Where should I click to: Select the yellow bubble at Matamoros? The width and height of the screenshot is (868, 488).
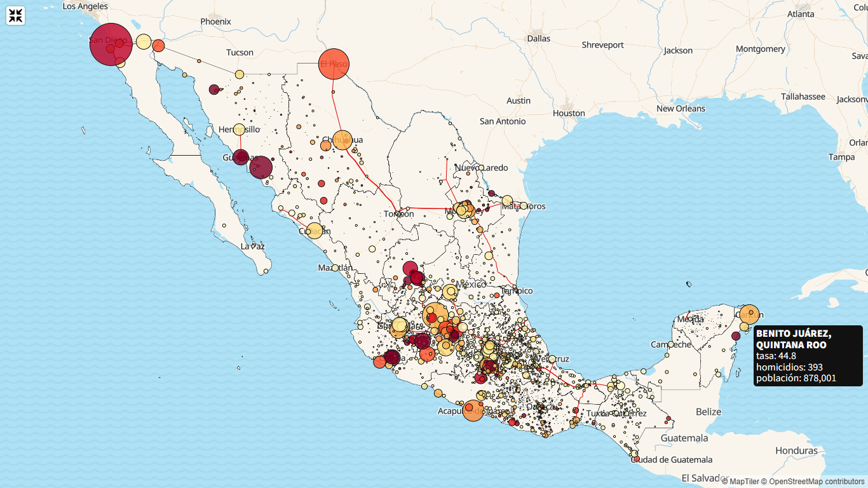pyautogui.click(x=507, y=201)
